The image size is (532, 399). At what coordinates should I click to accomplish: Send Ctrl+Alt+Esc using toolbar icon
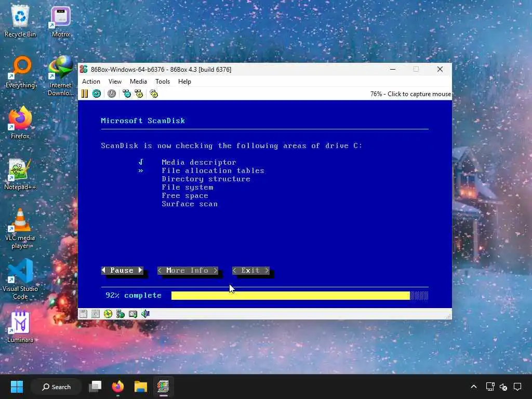point(139,94)
